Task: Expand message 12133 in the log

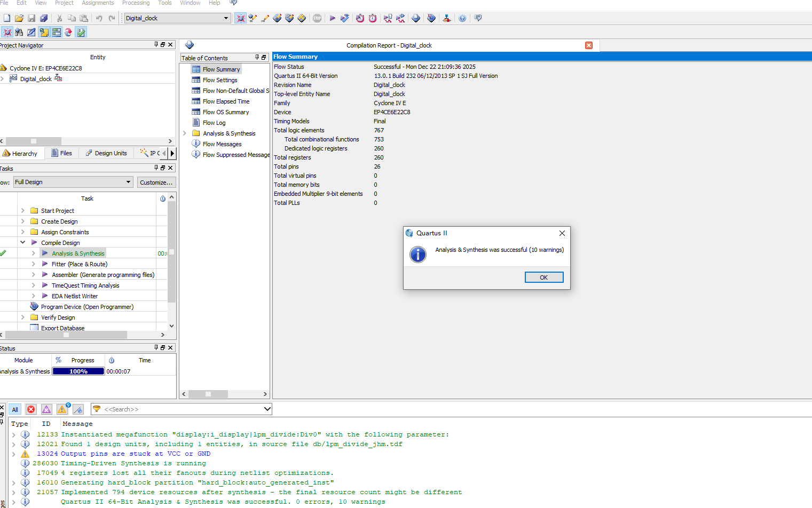Action: click(x=14, y=434)
